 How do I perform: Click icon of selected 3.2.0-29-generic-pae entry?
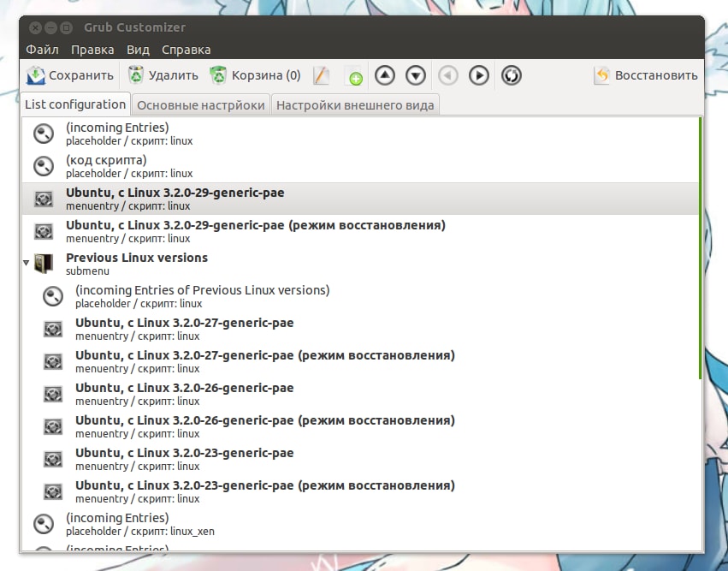44,199
